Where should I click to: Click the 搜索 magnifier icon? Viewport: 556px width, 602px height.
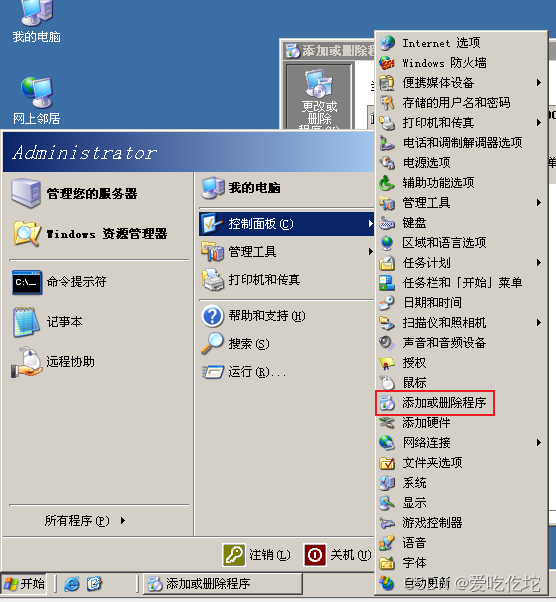pyautogui.click(x=212, y=344)
